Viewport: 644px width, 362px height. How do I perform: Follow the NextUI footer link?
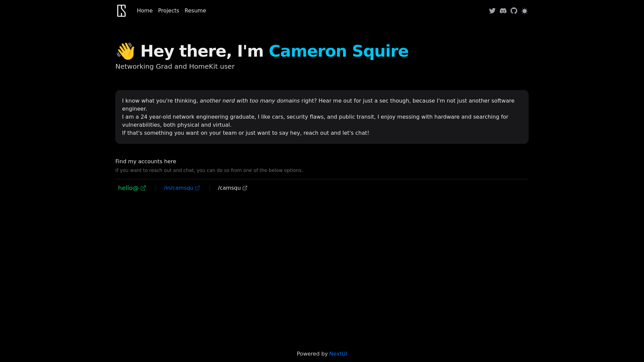tap(338, 354)
